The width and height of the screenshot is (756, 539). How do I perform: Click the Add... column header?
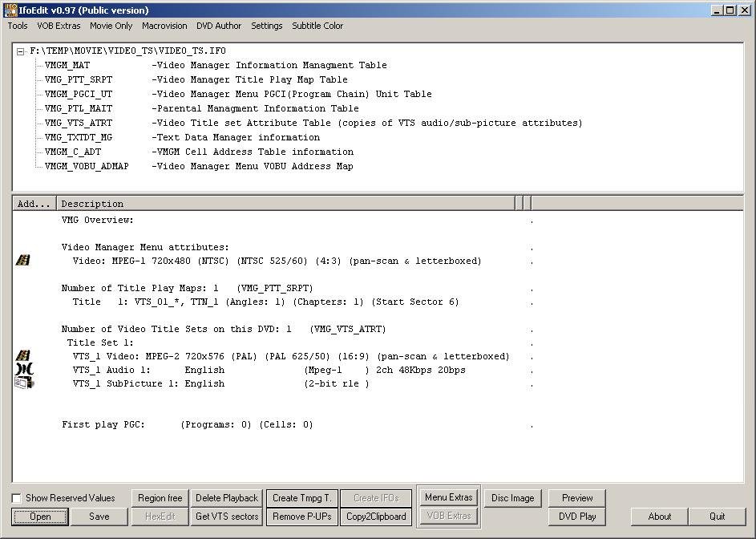click(34, 204)
